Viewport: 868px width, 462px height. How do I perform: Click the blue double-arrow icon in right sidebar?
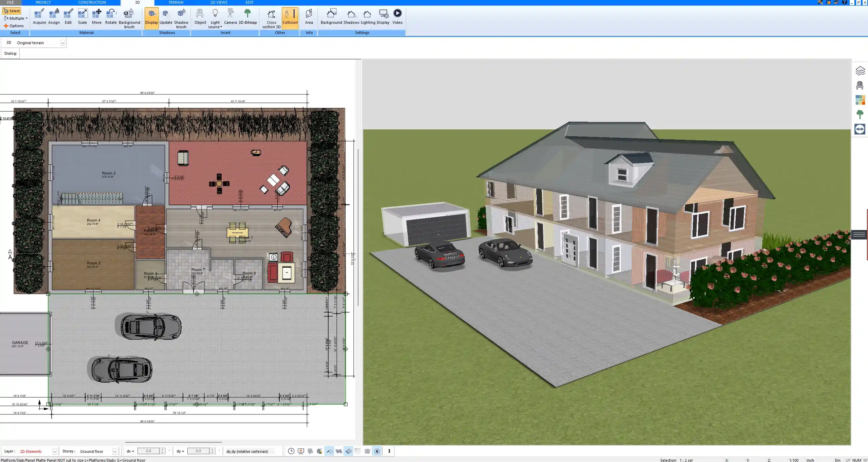click(860, 129)
